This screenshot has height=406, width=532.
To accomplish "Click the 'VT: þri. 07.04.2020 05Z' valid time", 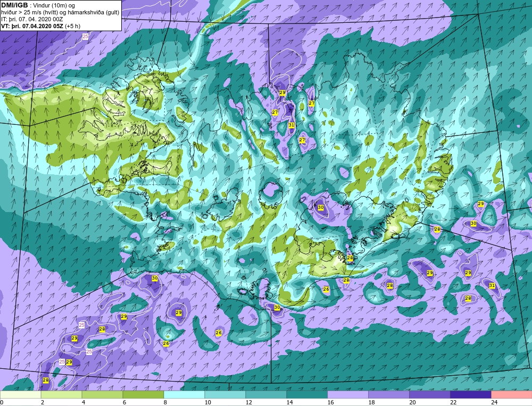I will (32, 26).
